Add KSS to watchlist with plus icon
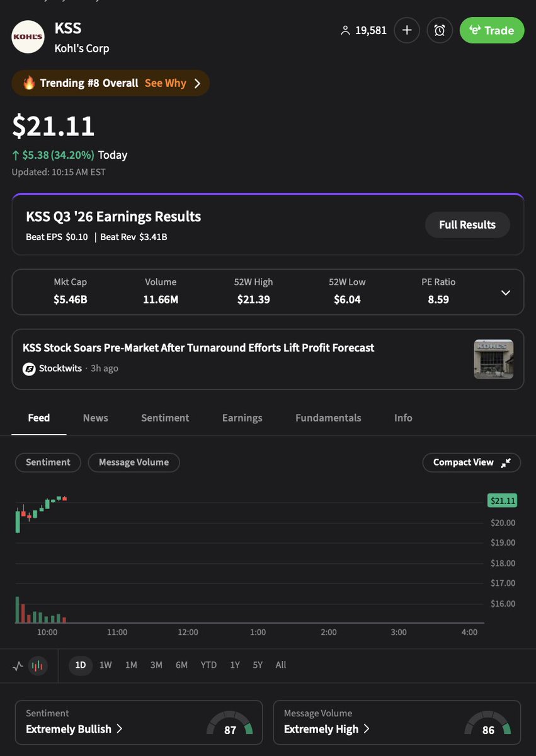Image resolution: width=536 pixels, height=756 pixels. point(407,30)
